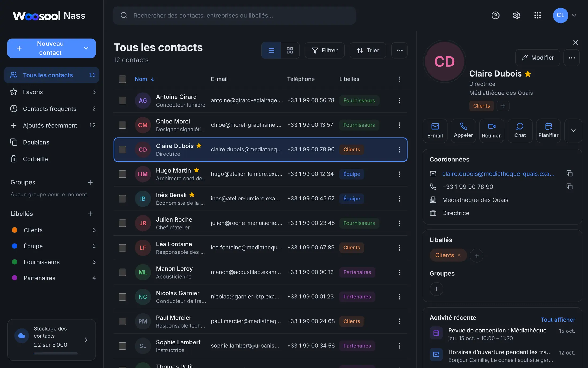The width and height of the screenshot is (588, 368).
Task: Send E-mail to Claire Dubois
Action: [x=435, y=131]
